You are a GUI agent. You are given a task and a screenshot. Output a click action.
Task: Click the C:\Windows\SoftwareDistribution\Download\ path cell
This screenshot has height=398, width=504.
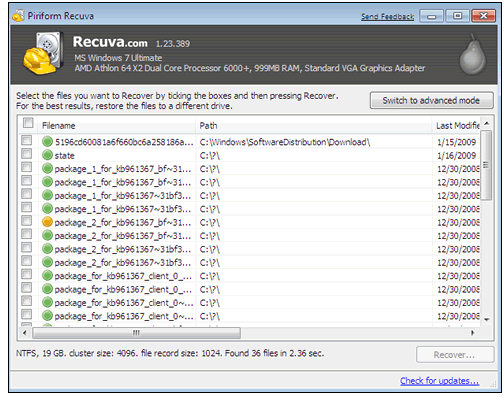285,142
